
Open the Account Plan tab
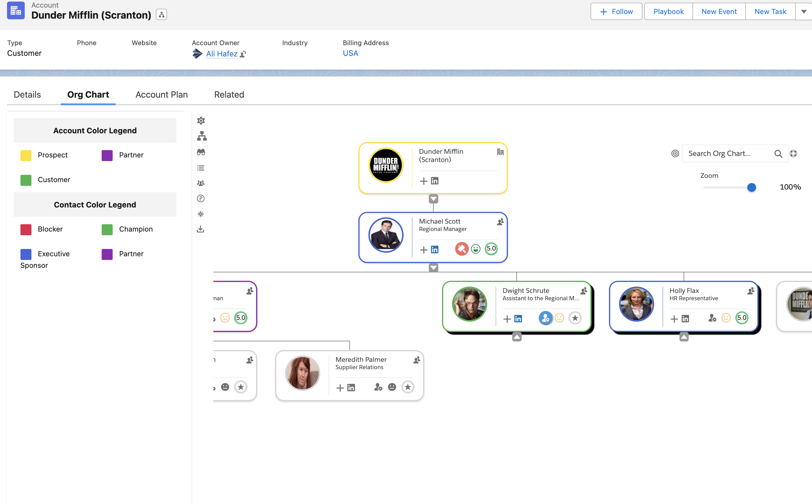coord(161,95)
